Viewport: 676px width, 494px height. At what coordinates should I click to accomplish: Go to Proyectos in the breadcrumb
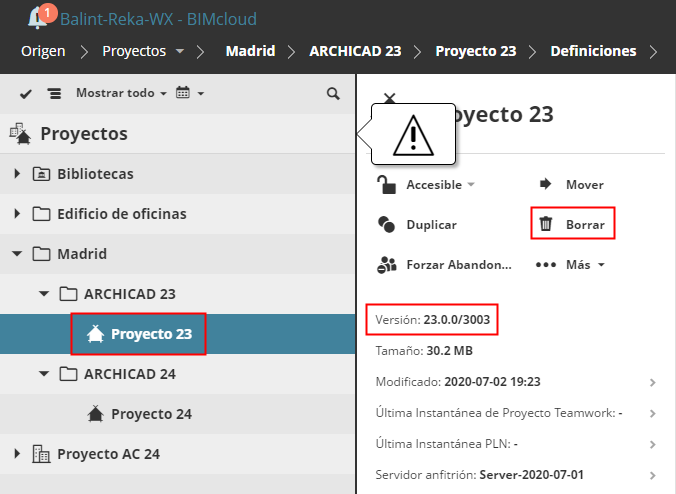[x=134, y=51]
